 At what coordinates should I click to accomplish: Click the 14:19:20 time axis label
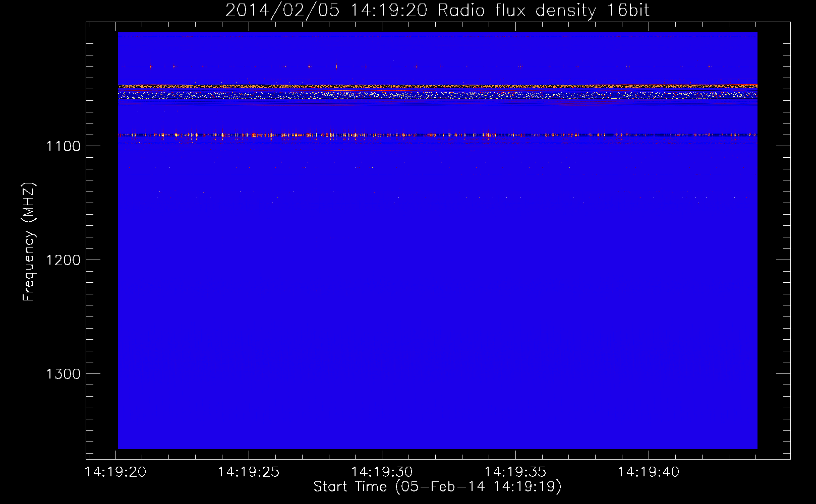(x=115, y=472)
